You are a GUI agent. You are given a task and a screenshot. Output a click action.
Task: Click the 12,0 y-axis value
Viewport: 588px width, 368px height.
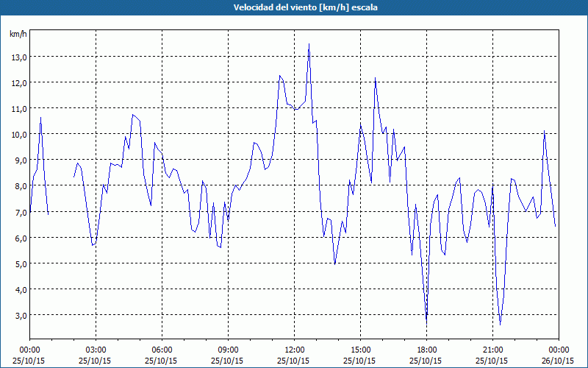19,83
